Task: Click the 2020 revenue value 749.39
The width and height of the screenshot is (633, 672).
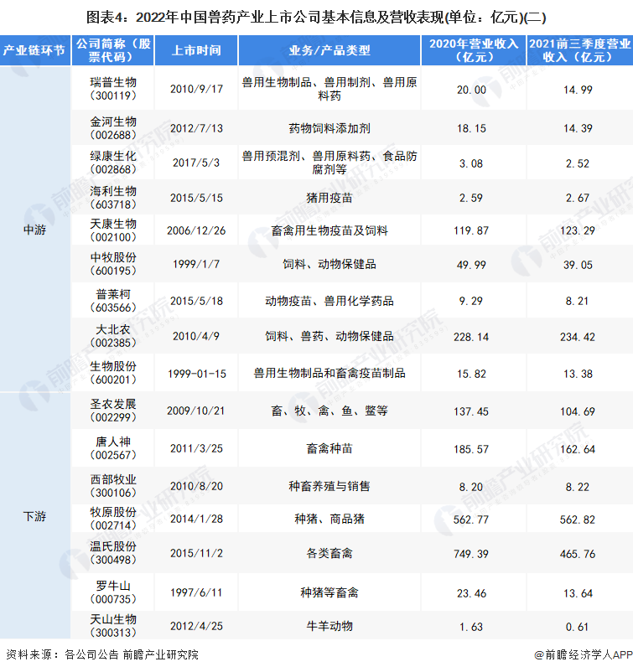Action: pyautogui.click(x=471, y=554)
